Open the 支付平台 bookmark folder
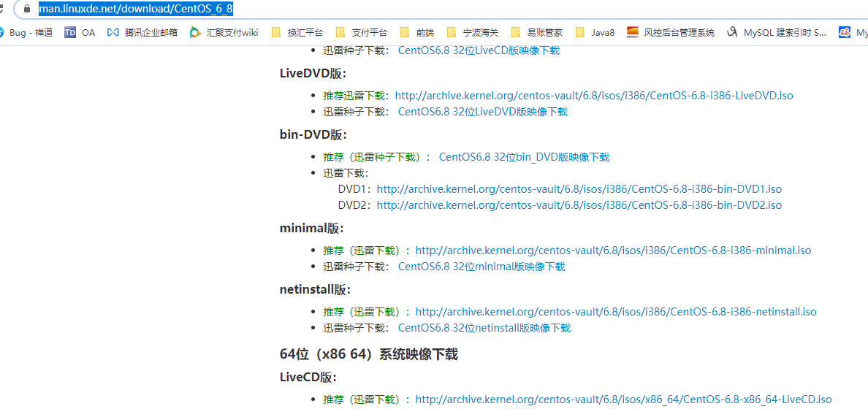 (362, 33)
